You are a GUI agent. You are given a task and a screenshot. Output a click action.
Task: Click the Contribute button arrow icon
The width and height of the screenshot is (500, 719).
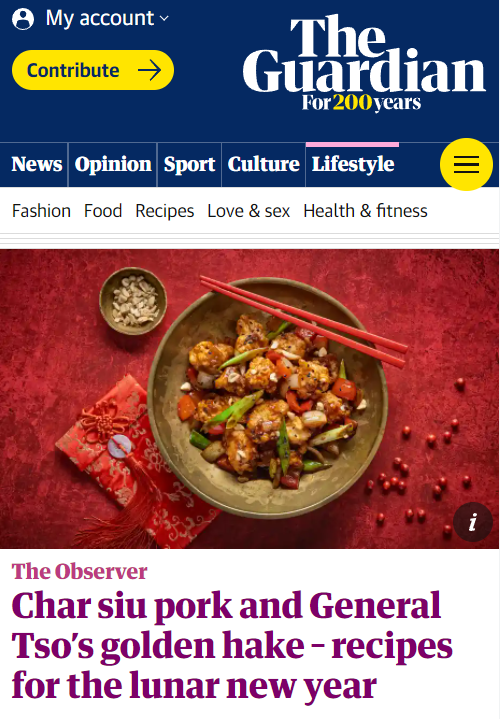pos(150,70)
